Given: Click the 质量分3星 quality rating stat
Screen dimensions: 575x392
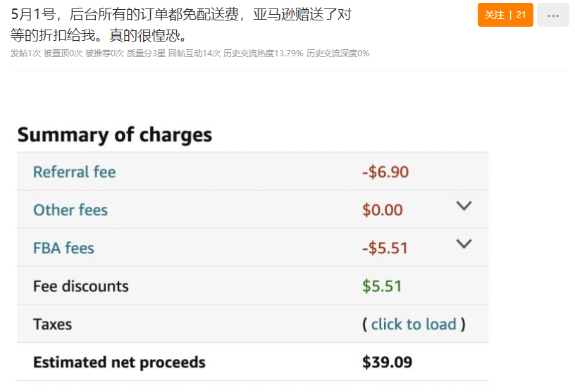Looking at the screenshot, I should pos(146,53).
